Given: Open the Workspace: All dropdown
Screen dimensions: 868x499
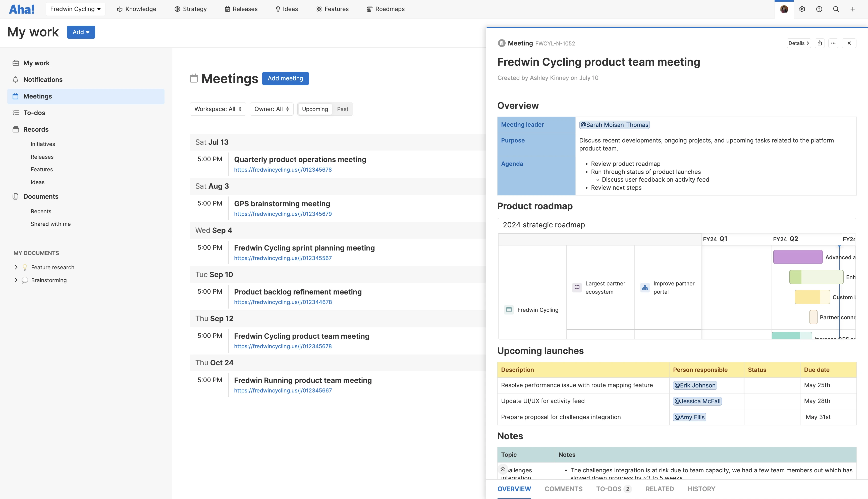Looking at the screenshot, I should (x=218, y=109).
